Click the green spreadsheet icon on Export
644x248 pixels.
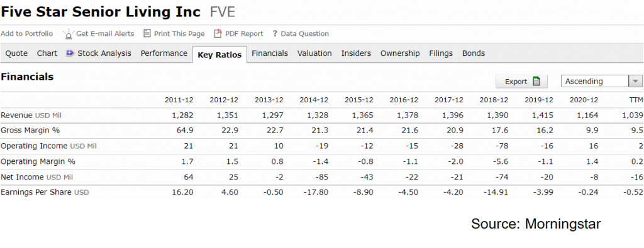click(536, 81)
